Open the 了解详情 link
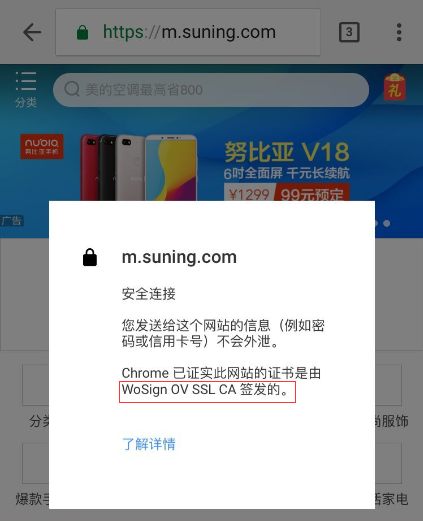Image resolution: width=423 pixels, height=521 pixels. (x=149, y=444)
